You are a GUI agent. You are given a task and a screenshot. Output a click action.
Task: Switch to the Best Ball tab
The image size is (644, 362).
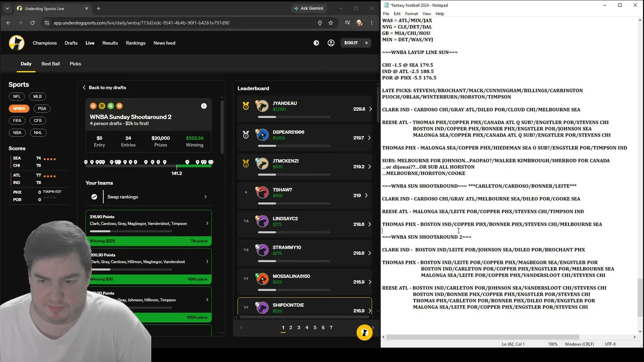click(x=50, y=64)
